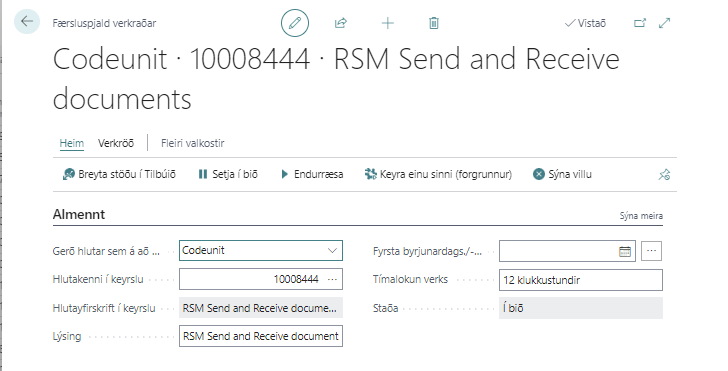728x371 pixels.
Task: Open lookup ellipsis in Hlutakenni í keyrslu
Action: click(x=332, y=280)
